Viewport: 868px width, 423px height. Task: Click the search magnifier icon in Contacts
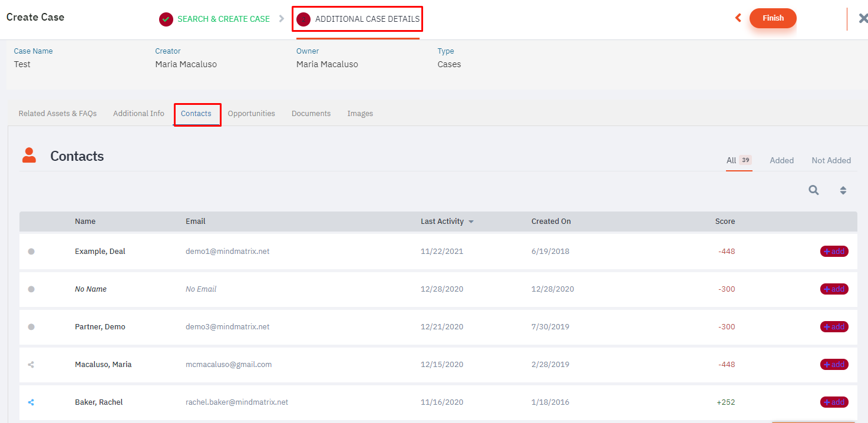click(813, 190)
